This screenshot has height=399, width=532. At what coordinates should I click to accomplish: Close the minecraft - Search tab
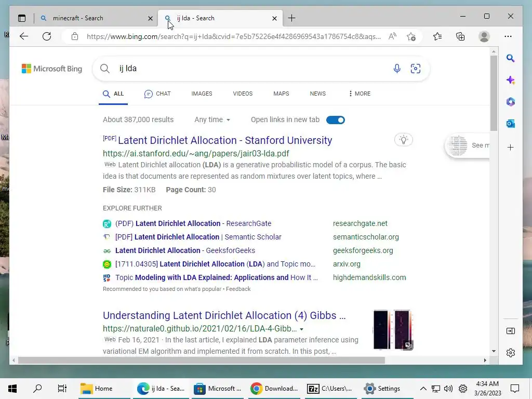tap(150, 18)
